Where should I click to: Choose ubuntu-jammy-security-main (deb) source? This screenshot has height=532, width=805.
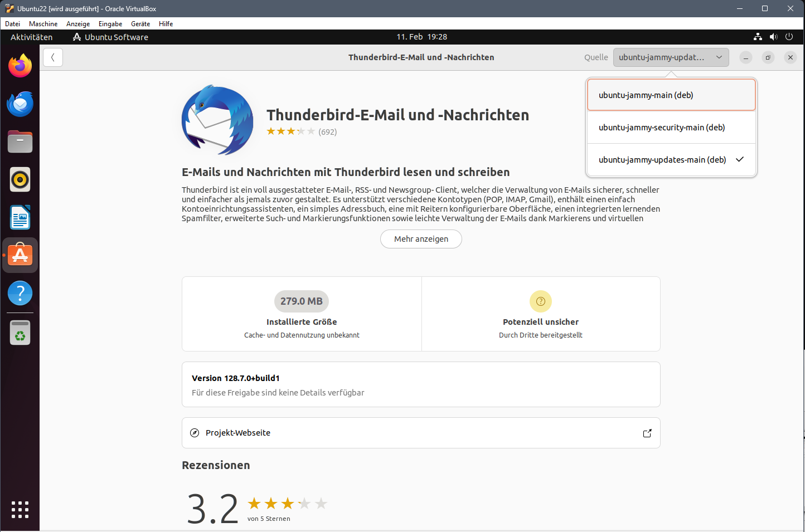(x=671, y=128)
